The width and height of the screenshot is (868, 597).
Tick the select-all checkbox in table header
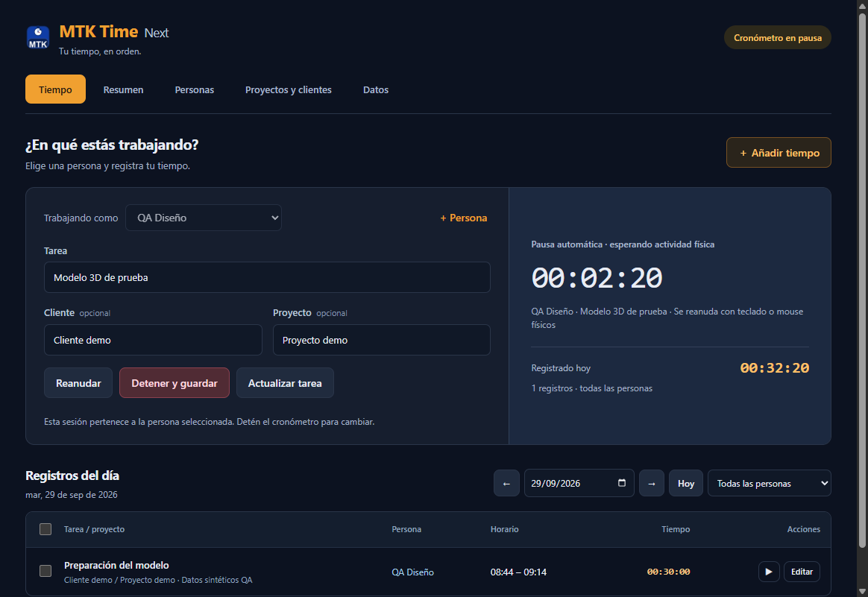[45, 529]
